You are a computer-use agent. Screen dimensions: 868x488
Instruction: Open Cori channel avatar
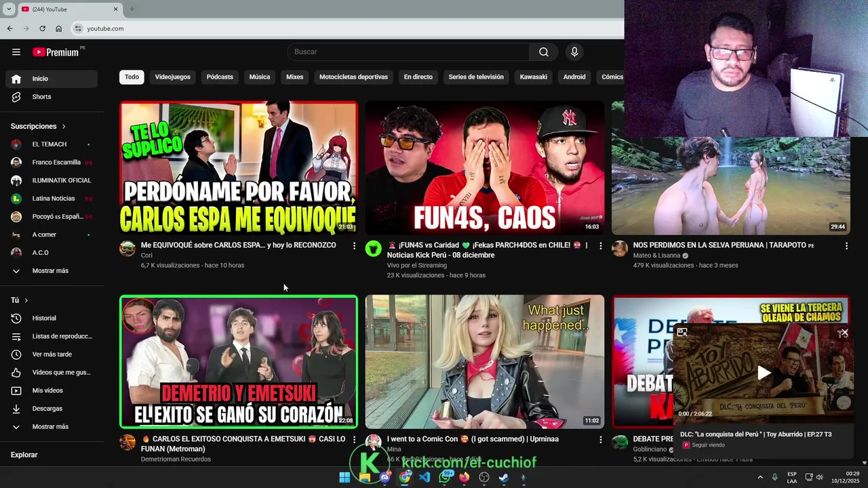127,249
